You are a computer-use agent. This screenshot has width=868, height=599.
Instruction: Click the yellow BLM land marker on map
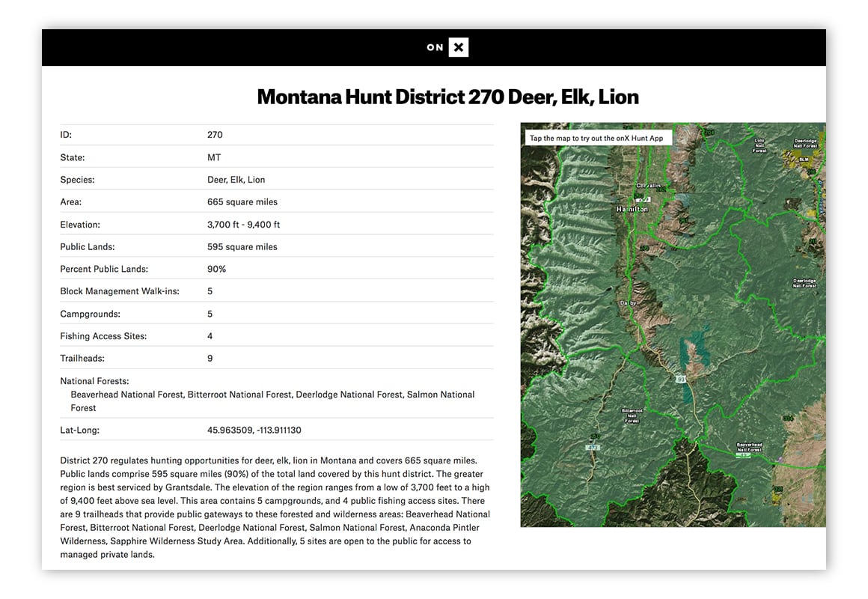click(x=804, y=159)
